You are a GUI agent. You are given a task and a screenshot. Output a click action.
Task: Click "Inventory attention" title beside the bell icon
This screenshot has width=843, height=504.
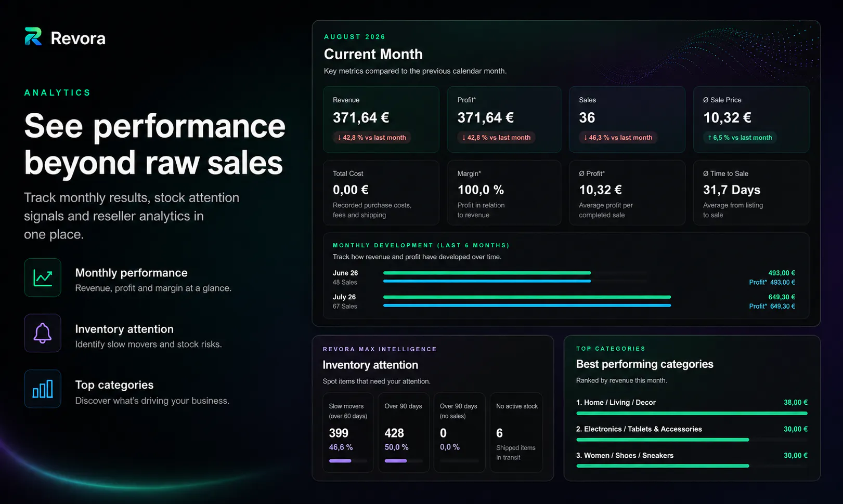[124, 329]
